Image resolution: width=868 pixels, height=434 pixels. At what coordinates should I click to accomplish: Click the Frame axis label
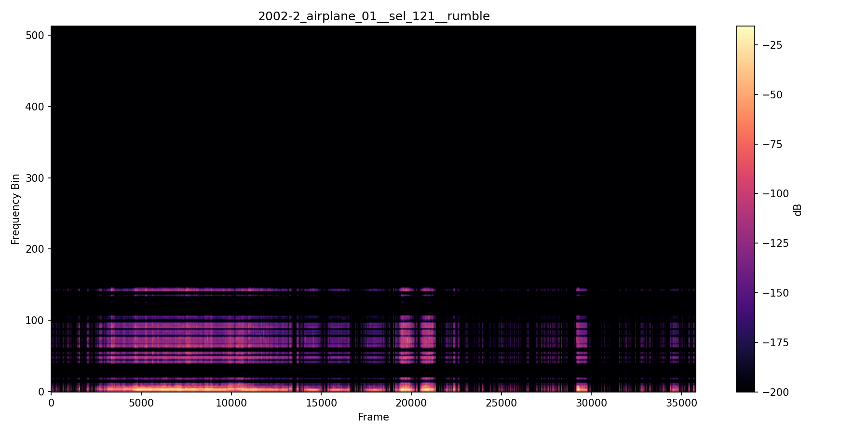(373, 417)
